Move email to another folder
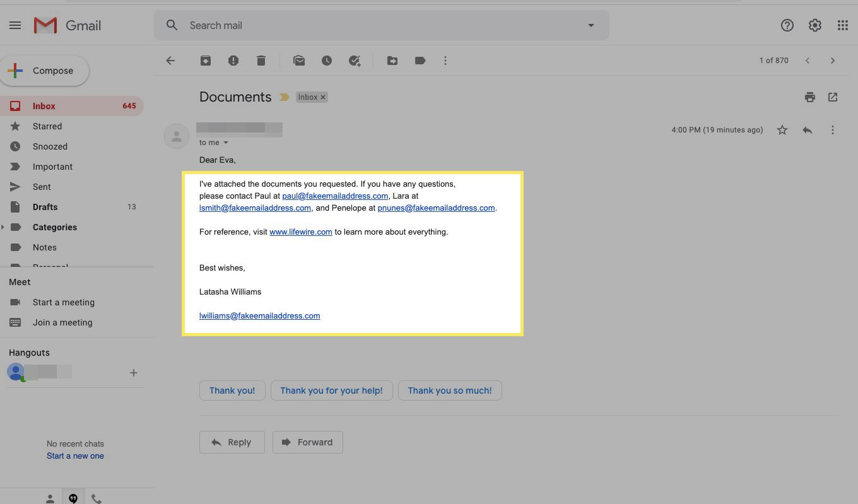 (392, 61)
